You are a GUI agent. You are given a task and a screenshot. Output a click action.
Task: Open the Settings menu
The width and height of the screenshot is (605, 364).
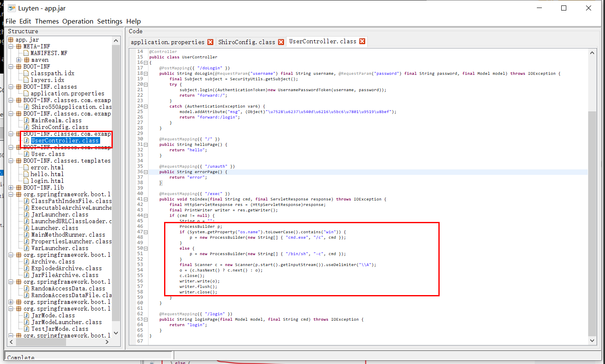pyautogui.click(x=110, y=21)
